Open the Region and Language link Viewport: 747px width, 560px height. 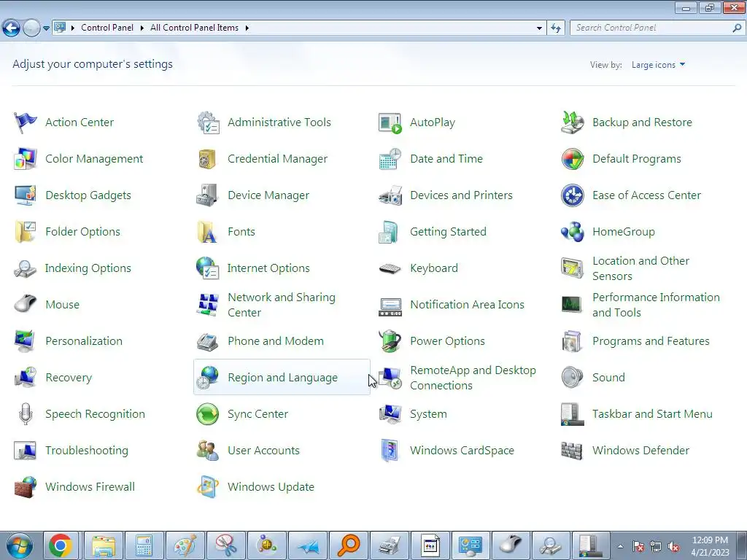coord(282,378)
